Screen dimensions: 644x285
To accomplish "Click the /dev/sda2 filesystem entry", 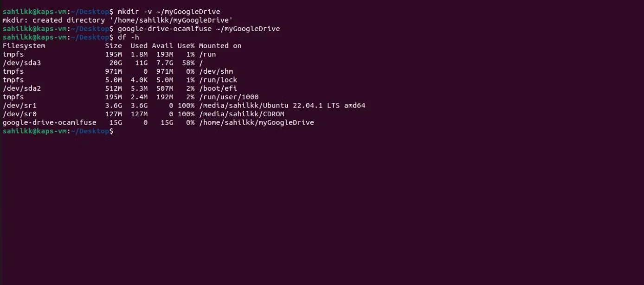I will [22, 89].
